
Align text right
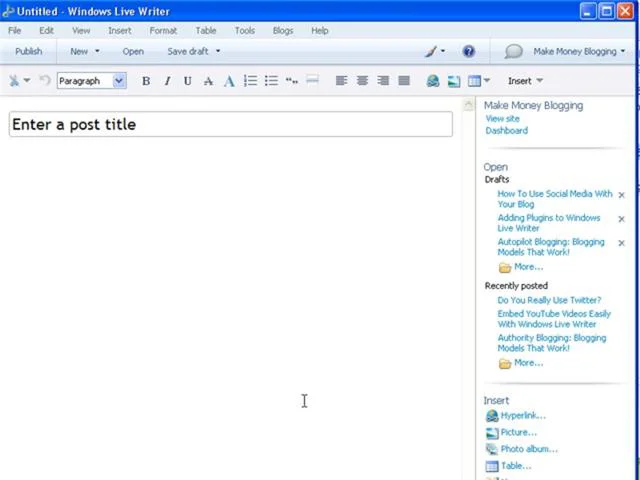click(383, 81)
